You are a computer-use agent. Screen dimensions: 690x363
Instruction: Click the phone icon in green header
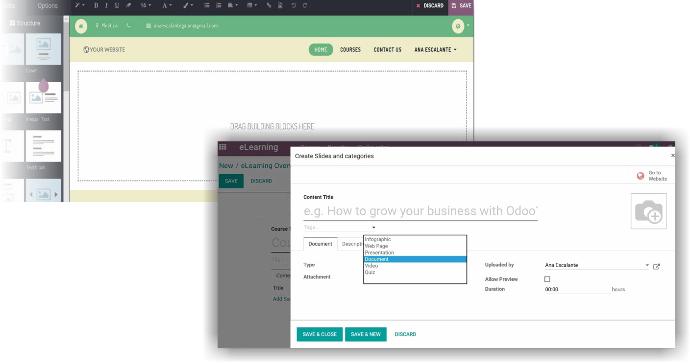click(128, 26)
